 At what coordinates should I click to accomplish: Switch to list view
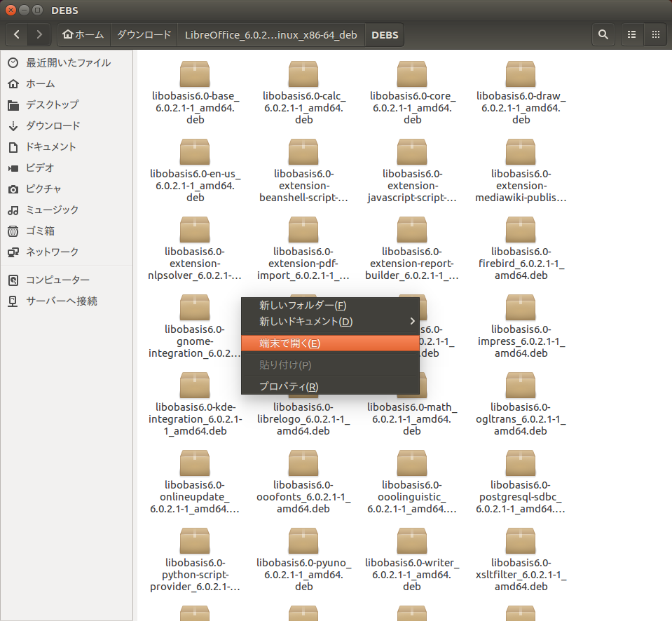click(x=632, y=34)
